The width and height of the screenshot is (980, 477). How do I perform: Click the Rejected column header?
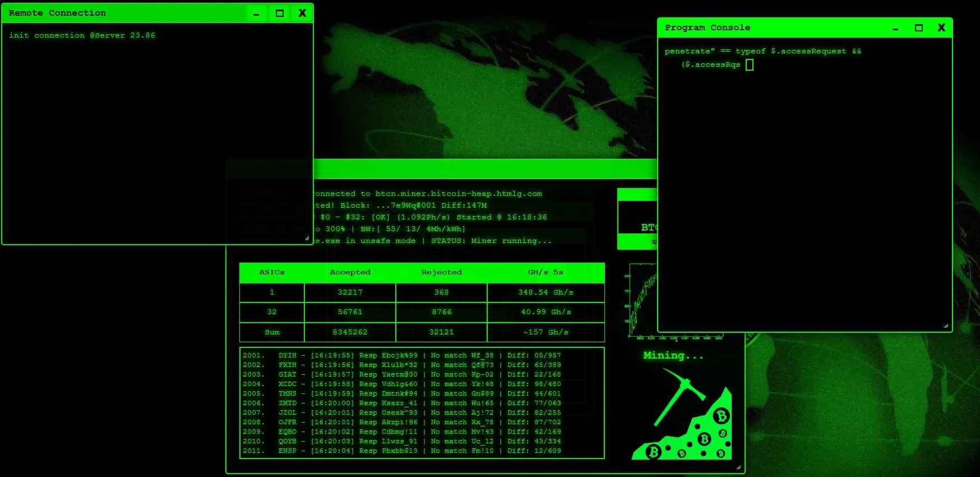click(441, 272)
